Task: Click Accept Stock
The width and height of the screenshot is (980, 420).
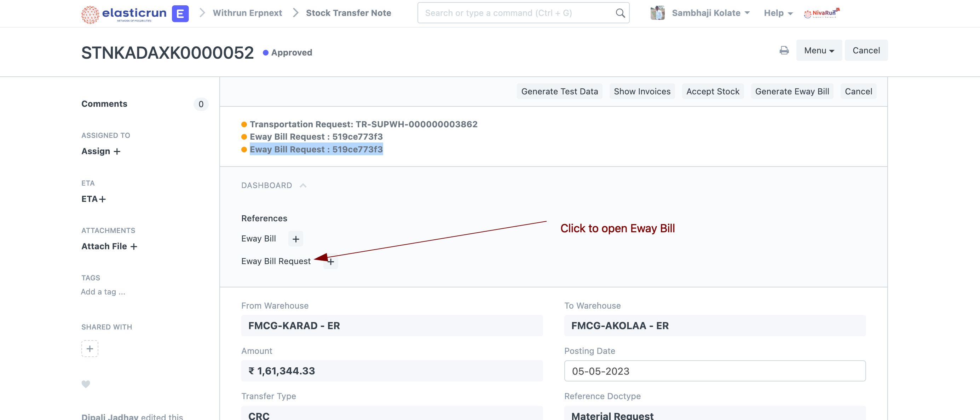Action: pos(713,92)
